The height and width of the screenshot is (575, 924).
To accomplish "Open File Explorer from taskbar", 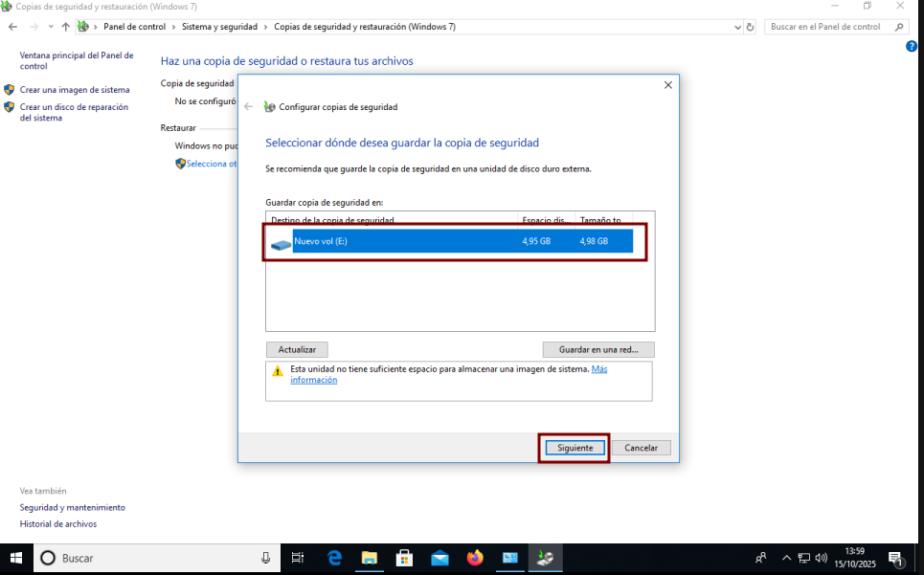I will click(370, 558).
